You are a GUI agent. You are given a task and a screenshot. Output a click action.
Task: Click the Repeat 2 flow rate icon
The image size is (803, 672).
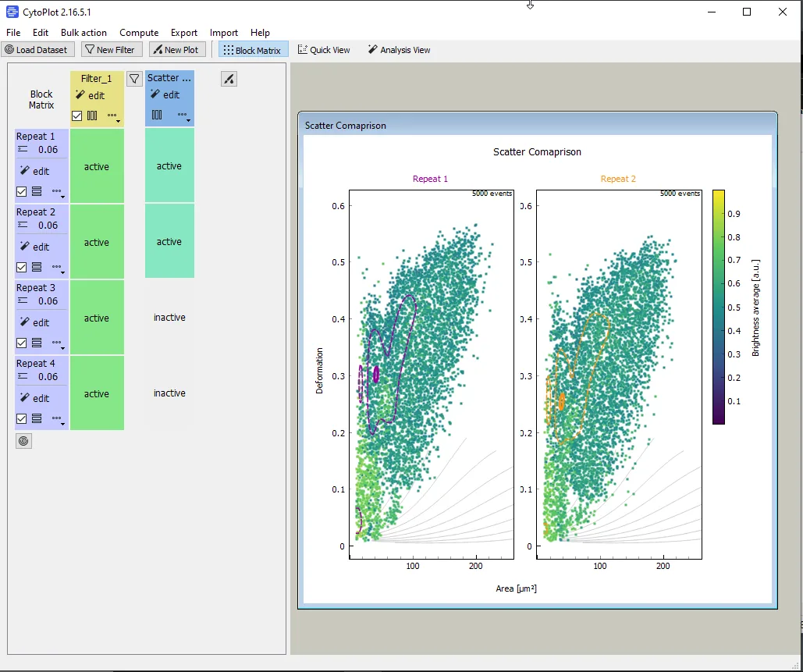(x=23, y=226)
